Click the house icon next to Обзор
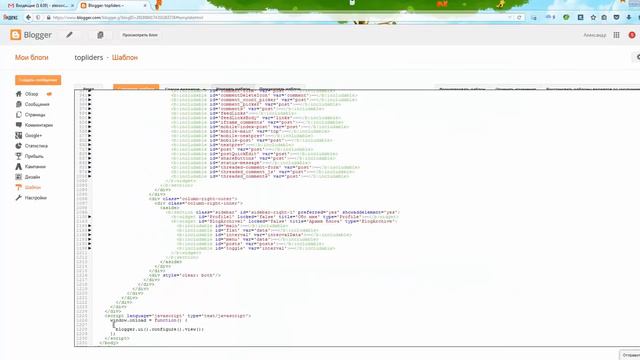 18,94
